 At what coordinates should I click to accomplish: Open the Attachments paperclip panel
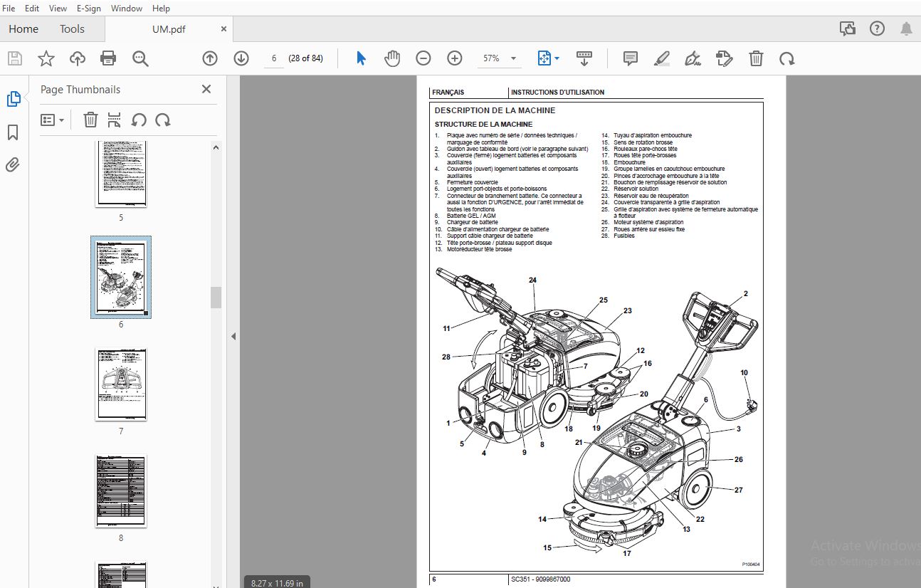(x=14, y=165)
